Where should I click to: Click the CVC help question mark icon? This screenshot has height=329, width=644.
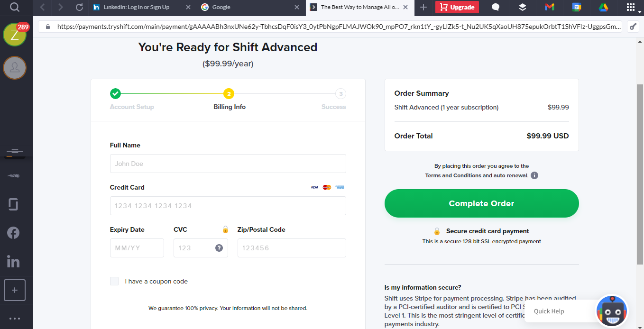(219, 248)
